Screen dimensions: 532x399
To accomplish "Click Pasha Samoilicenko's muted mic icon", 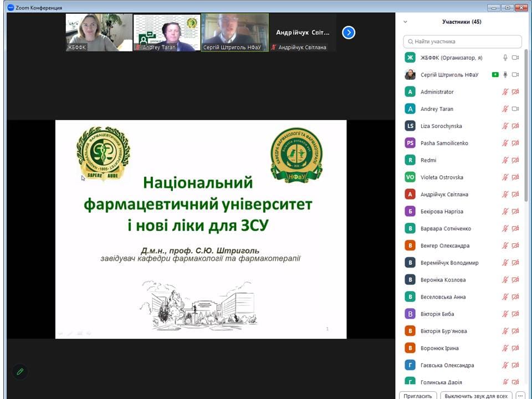I will pos(505,143).
